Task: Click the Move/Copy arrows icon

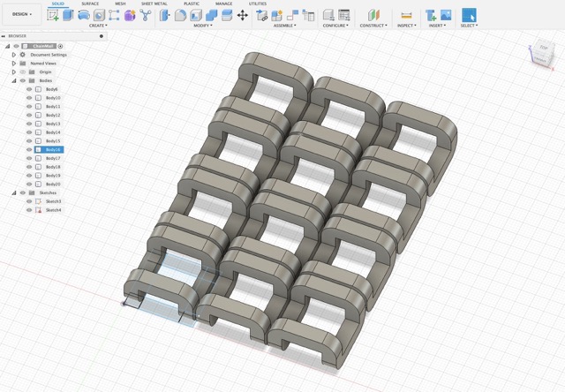Action: point(243,15)
